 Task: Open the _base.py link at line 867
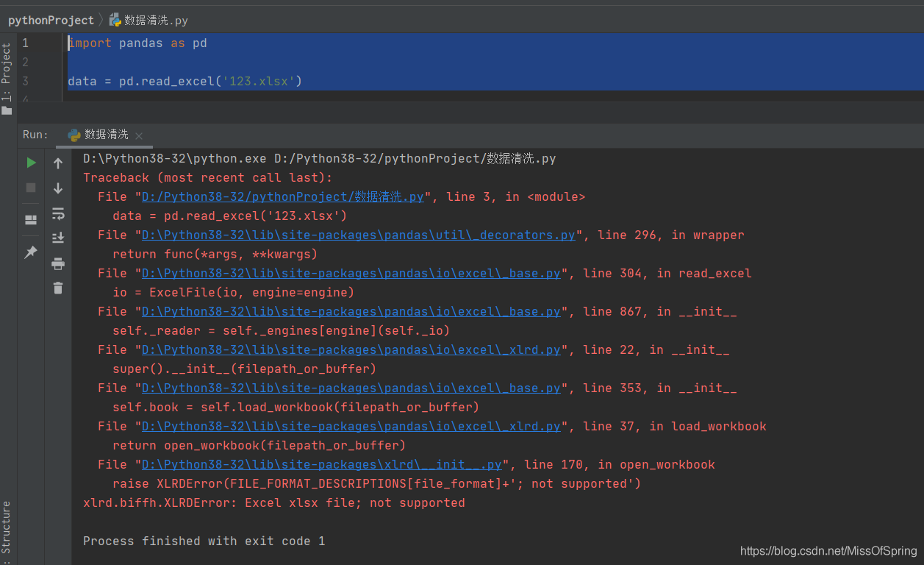pyautogui.click(x=351, y=311)
